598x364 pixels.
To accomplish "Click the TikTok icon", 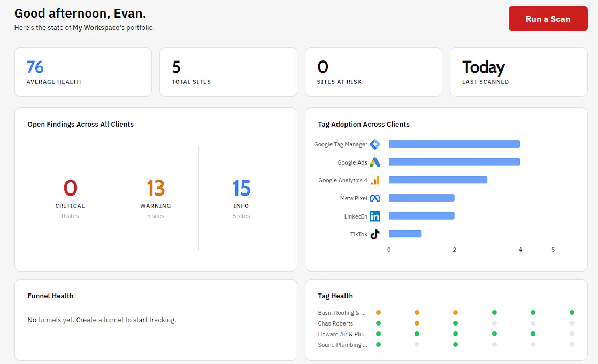I will pyautogui.click(x=375, y=234).
